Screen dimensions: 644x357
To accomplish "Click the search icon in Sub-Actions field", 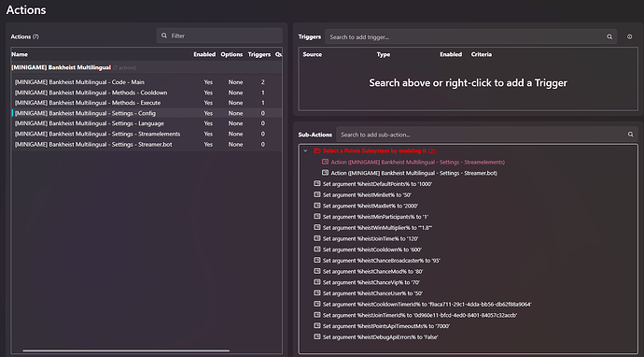I will [x=630, y=135].
